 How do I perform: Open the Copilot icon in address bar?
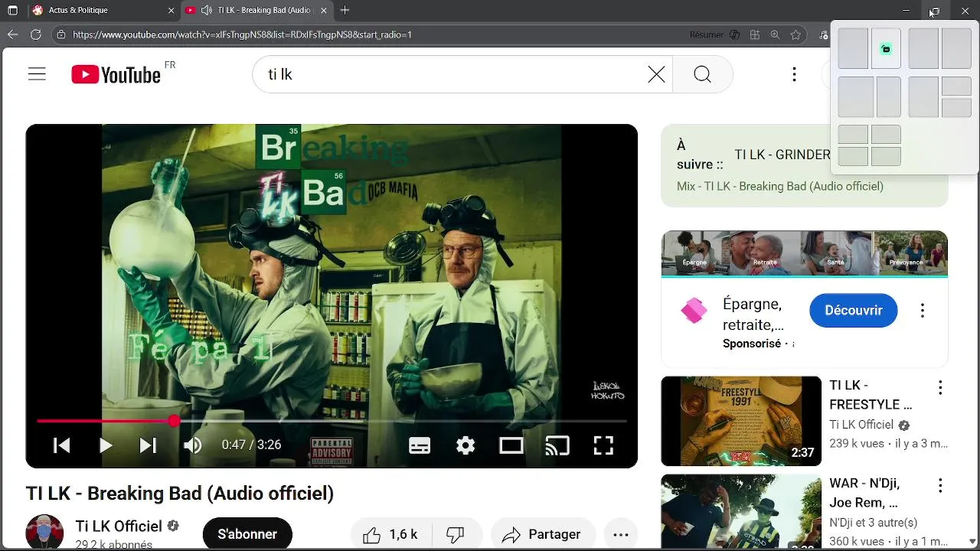tap(735, 34)
